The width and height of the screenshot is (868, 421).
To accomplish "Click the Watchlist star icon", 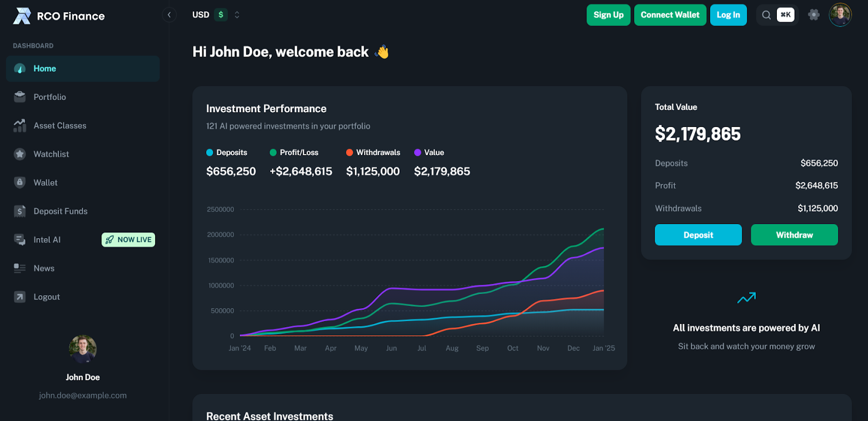I will click(x=20, y=154).
